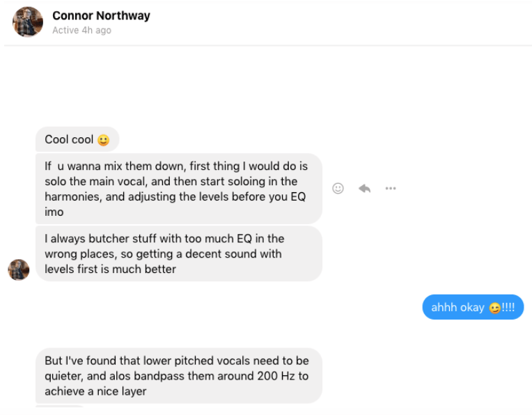
Task: Select the blue "ahhh okay" sent message
Action: click(472, 307)
